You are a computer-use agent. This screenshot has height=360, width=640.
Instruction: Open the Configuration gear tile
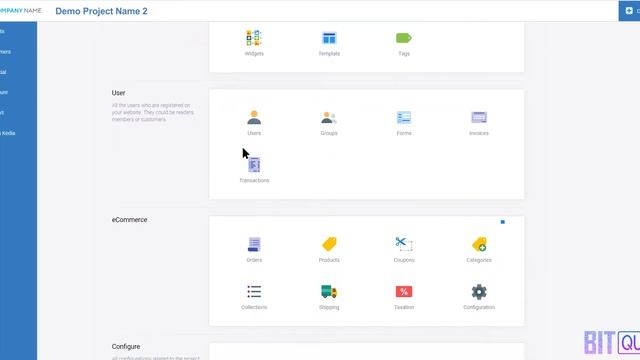pyautogui.click(x=479, y=297)
